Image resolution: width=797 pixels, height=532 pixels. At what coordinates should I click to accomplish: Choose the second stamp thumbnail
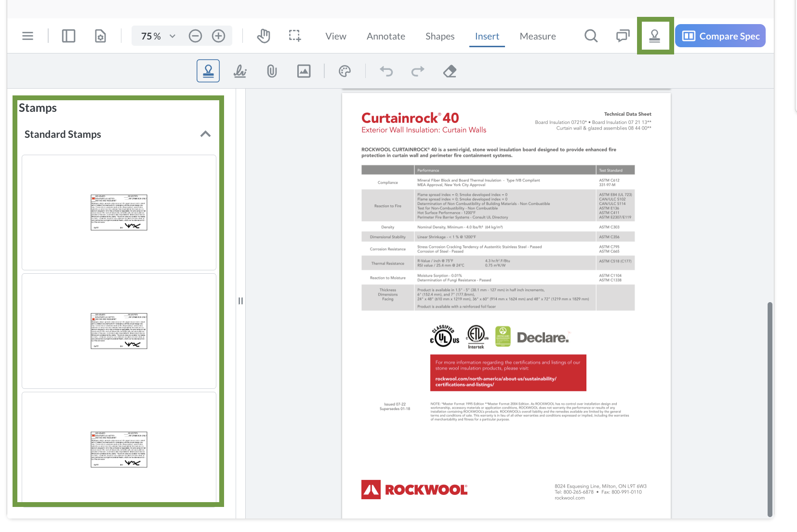(119, 331)
